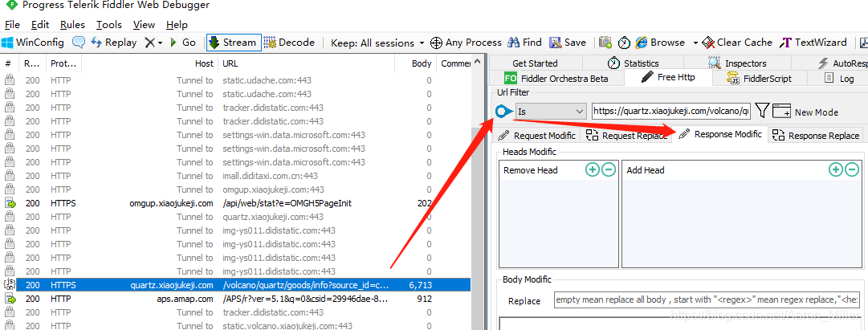868x330 pixels.
Task: Open the Help menu
Action: tap(177, 25)
